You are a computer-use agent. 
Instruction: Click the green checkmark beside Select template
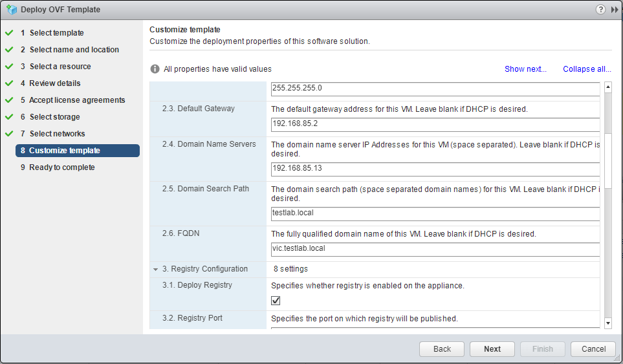9,33
